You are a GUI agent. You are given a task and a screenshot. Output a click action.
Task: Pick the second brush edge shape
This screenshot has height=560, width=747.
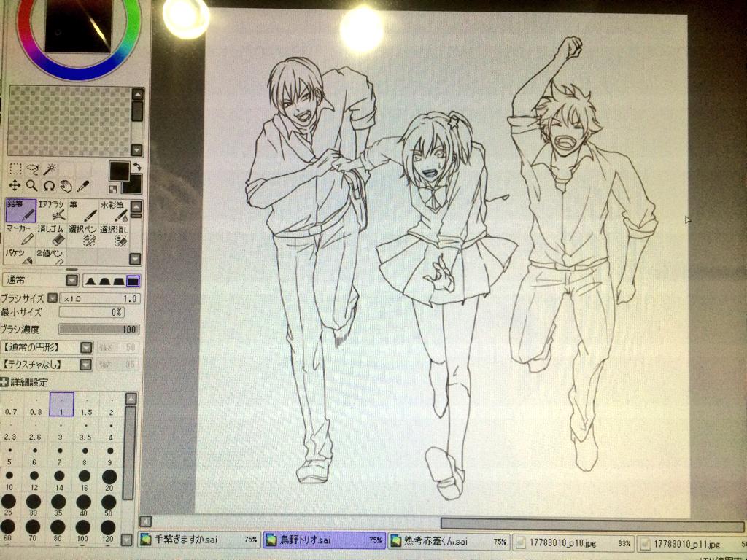click(104, 281)
